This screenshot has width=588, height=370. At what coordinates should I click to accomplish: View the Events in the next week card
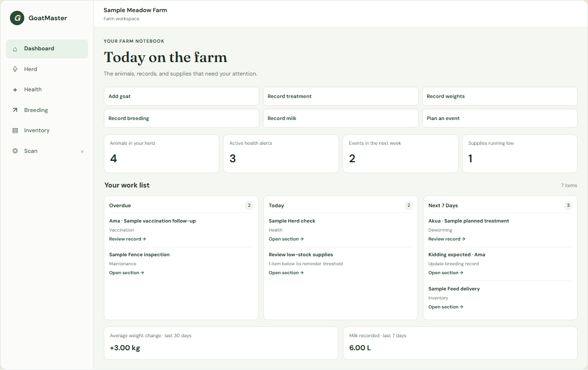(401, 154)
